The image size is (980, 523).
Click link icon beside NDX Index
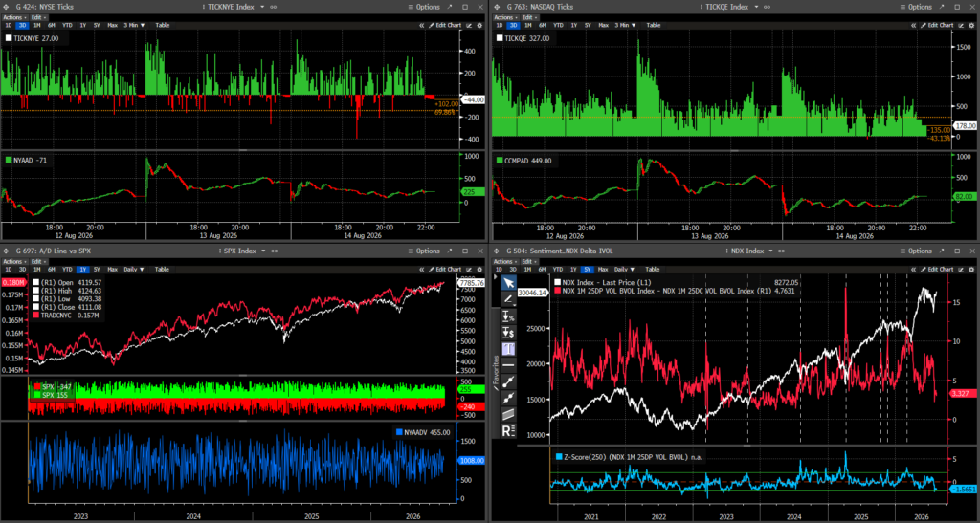pyautogui.click(x=782, y=251)
